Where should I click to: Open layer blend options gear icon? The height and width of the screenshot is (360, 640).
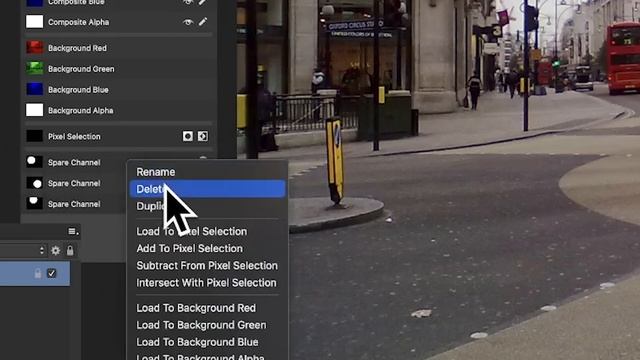[x=56, y=250]
